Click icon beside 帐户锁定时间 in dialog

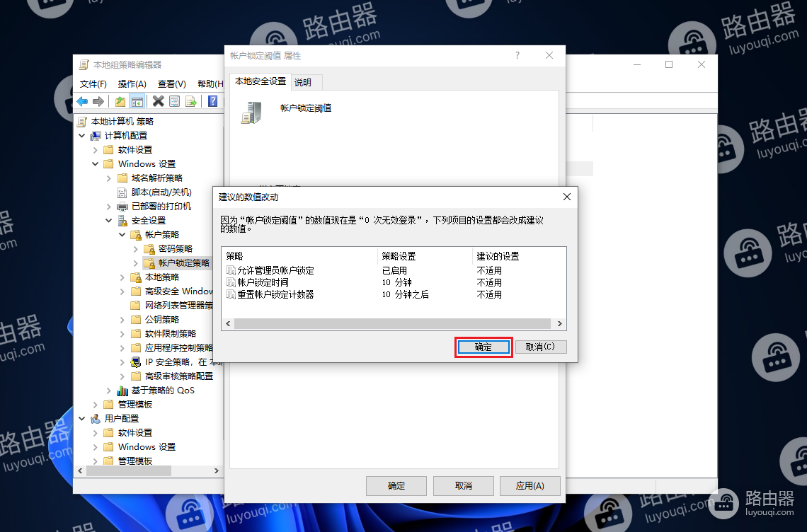tap(231, 282)
